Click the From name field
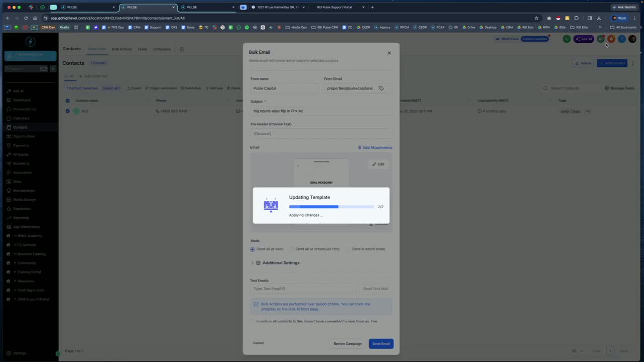The height and width of the screenshot is (362, 644). 285,88
